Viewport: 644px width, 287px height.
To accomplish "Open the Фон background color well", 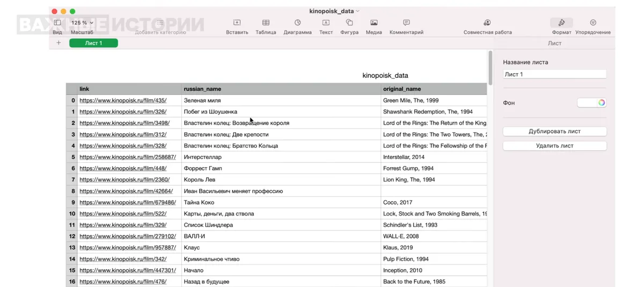I will [x=587, y=103].
